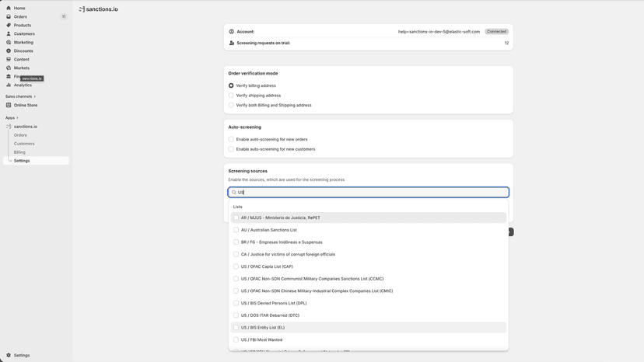Click the Orders inbox icon
The height and width of the screenshot is (362, 644).
[9, 17]
